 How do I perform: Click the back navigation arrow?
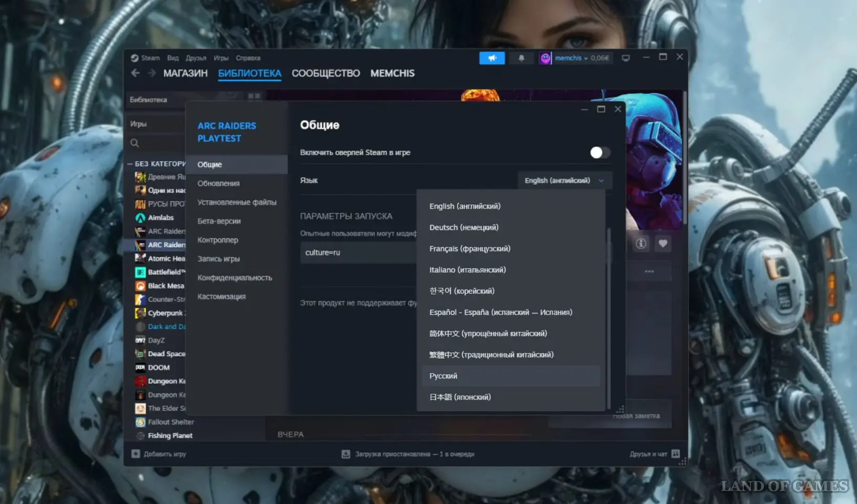click(135, 73)
